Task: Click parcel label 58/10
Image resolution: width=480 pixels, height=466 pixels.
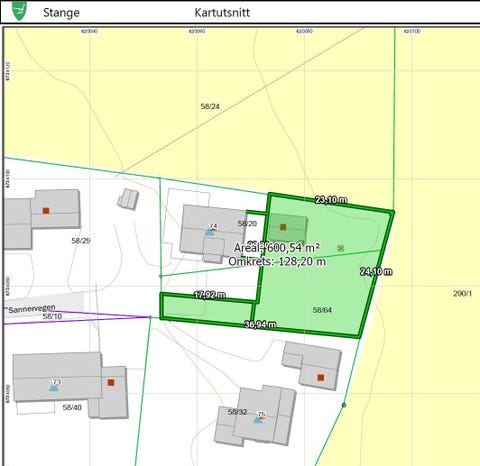Action: [x=52, y=316]
